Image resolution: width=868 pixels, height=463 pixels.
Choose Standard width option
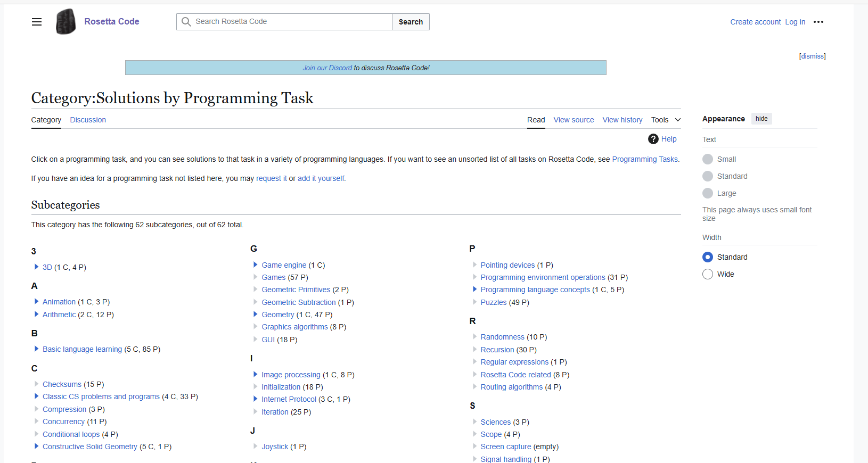click(x=708, y=257)
